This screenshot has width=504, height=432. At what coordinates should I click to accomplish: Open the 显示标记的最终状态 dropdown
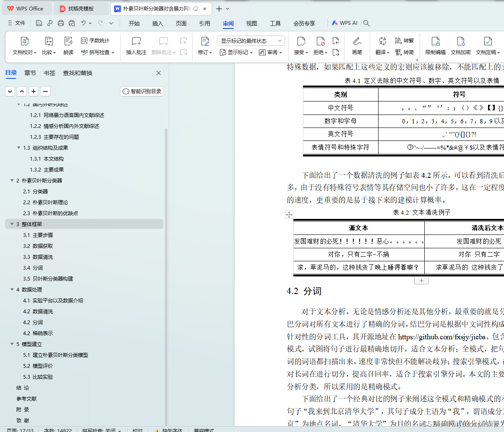tap(251, 40)
